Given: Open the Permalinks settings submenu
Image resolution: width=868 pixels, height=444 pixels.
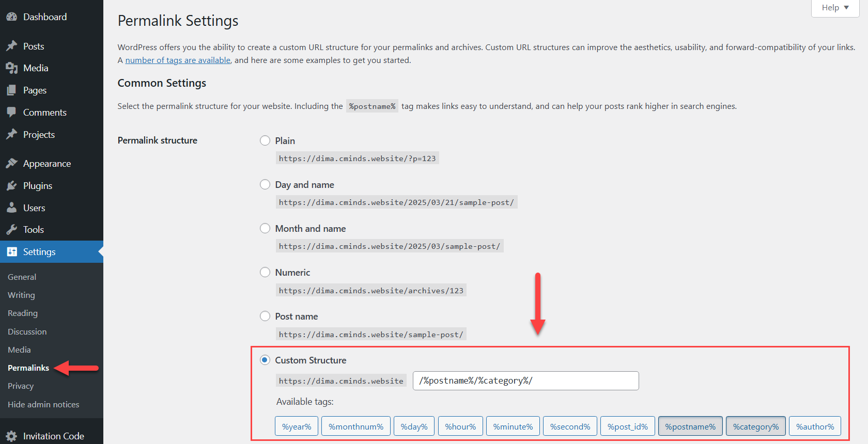Looking at the screenshot, I should [x=28, y=368].
